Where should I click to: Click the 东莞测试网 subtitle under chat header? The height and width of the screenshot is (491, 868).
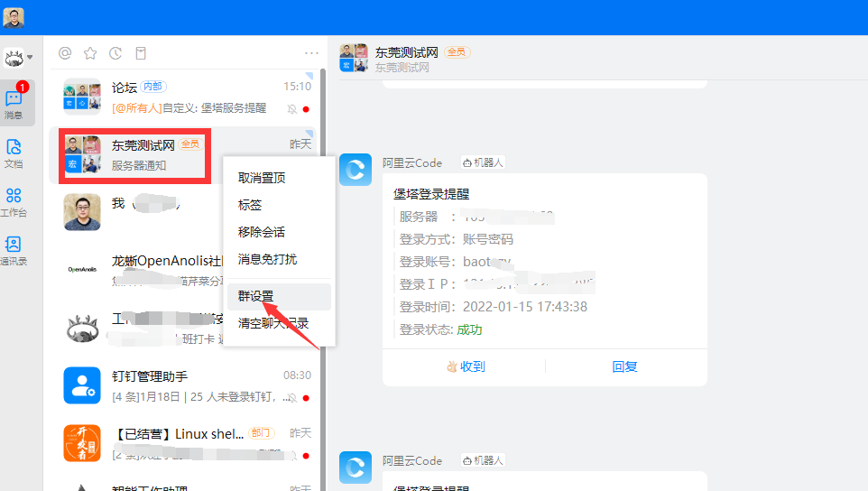pos(402,68)
